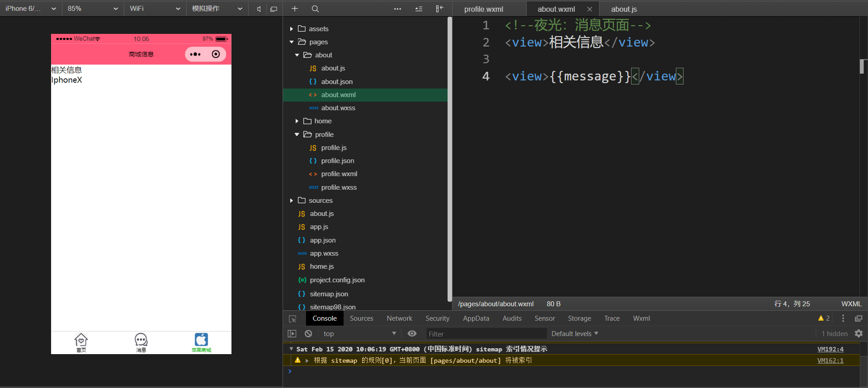
Task: Collapse the about folder
Action: pyautogui.click(x=297, y=55)
